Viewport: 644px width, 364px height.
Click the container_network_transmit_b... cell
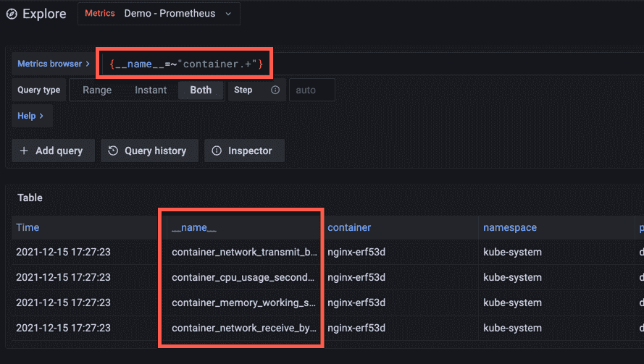pos(244,252)
